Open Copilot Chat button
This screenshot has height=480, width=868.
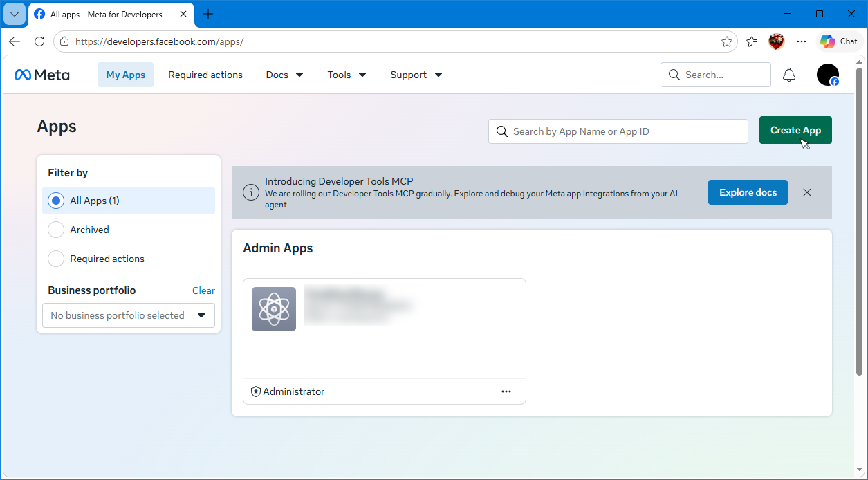pos(840,41)
